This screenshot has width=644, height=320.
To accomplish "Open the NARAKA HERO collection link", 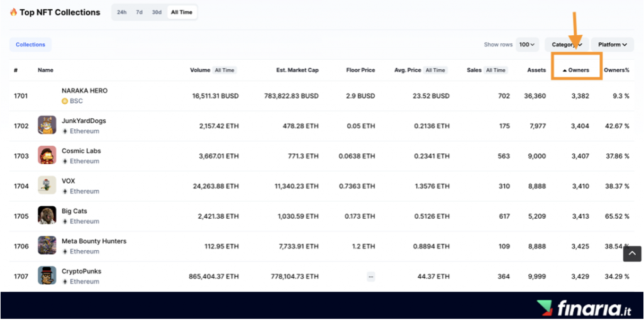I will pos(85,91).
